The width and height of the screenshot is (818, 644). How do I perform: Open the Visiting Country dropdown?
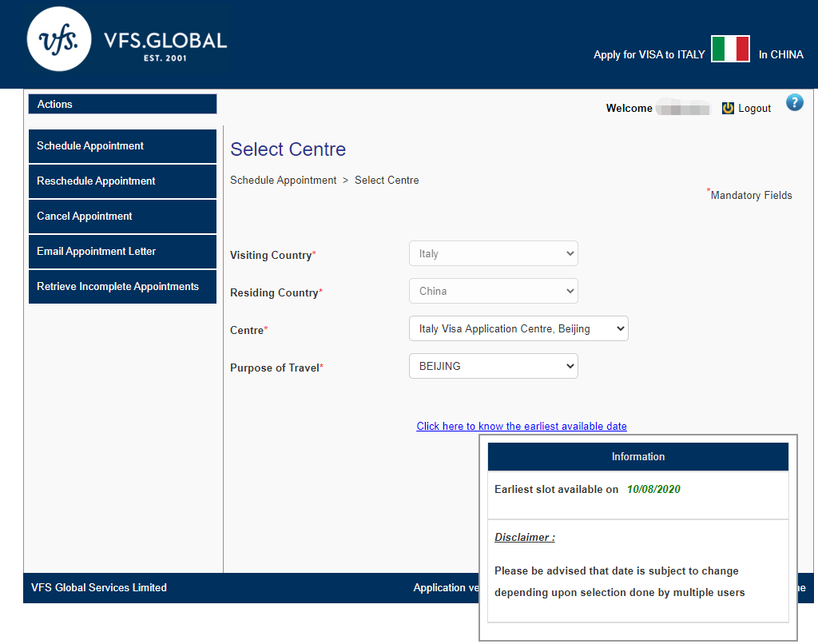coord(494,253)
